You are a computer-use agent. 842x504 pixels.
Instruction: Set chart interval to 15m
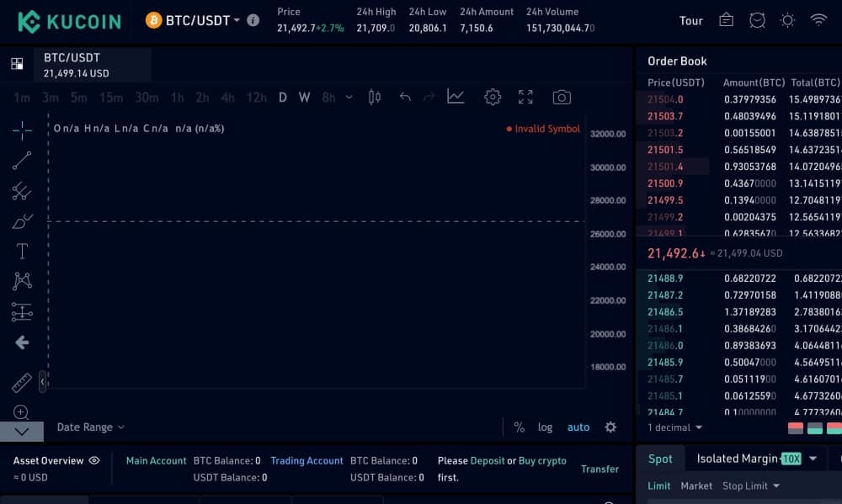111,98
